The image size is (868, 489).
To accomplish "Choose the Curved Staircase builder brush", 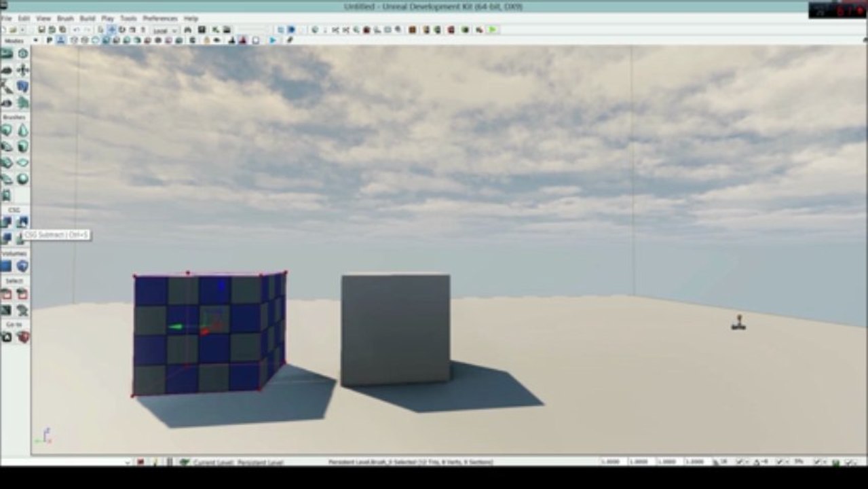I will 7,147.
